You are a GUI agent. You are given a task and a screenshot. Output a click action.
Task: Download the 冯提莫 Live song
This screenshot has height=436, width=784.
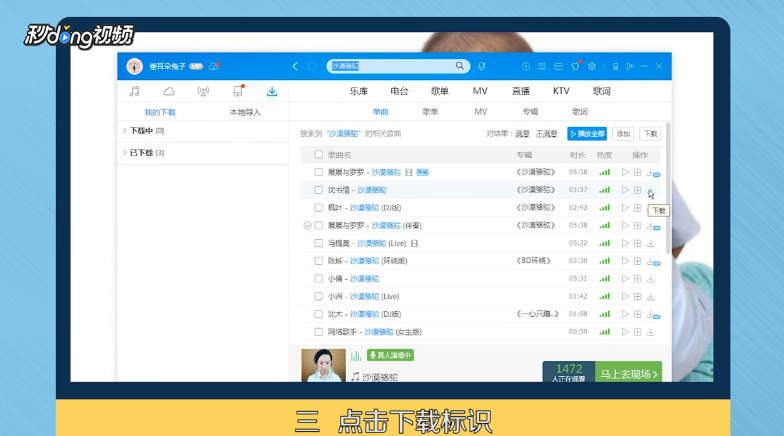coord(650,243)
